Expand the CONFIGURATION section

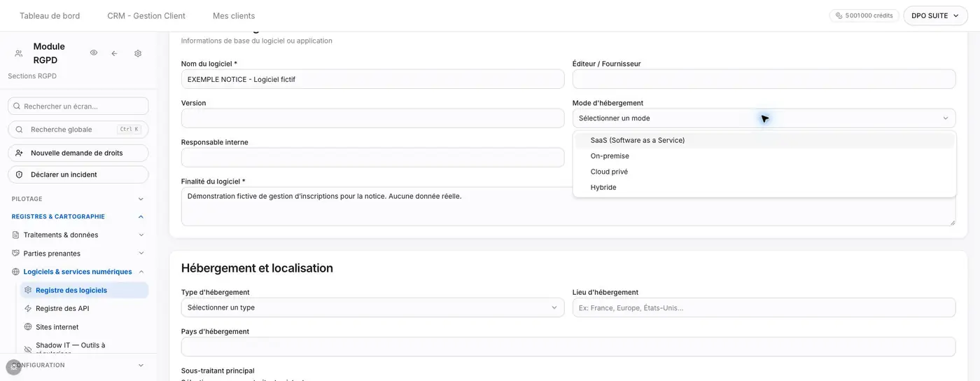[x=78, y=365]
